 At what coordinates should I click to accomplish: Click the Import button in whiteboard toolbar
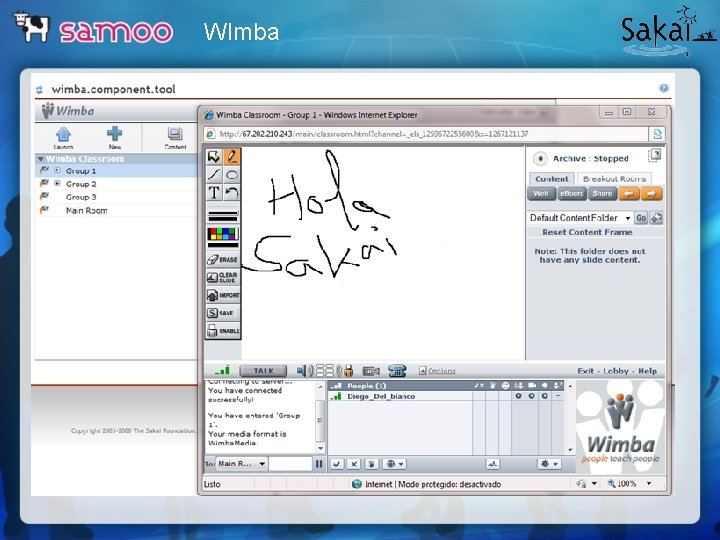pyautogui.click(x=223, y=295)
